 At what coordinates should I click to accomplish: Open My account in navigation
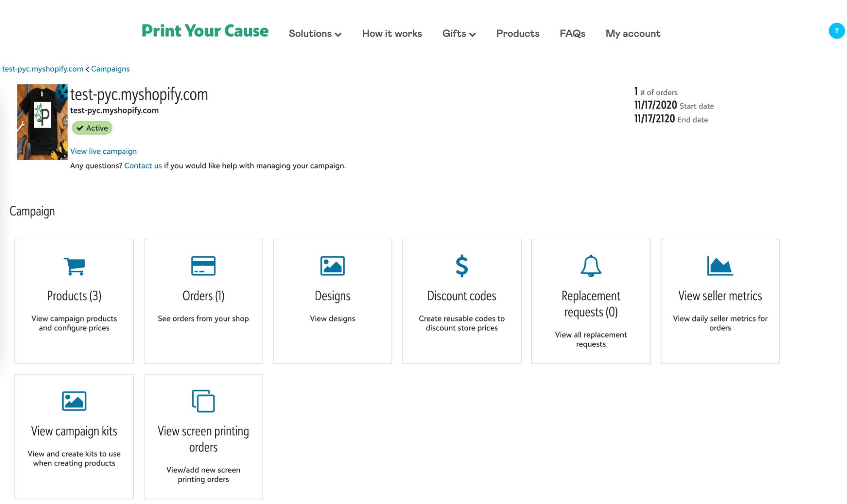point(633,33)
